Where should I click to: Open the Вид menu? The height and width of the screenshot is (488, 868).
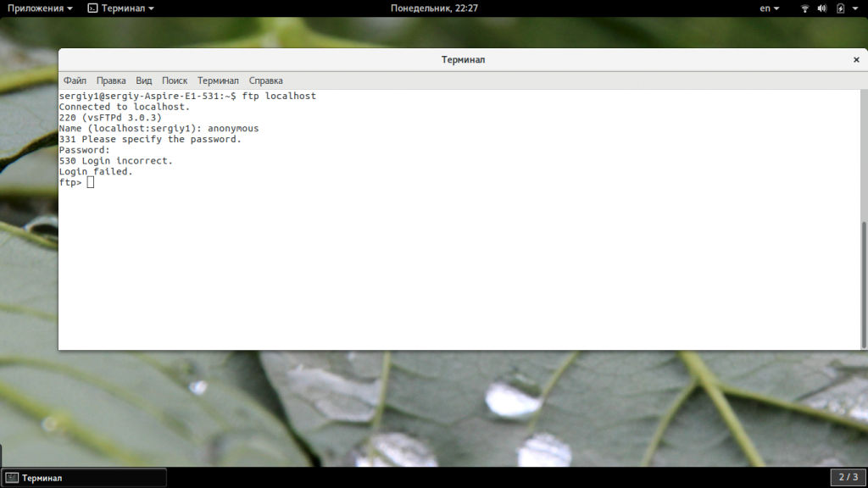click(144, 80)
